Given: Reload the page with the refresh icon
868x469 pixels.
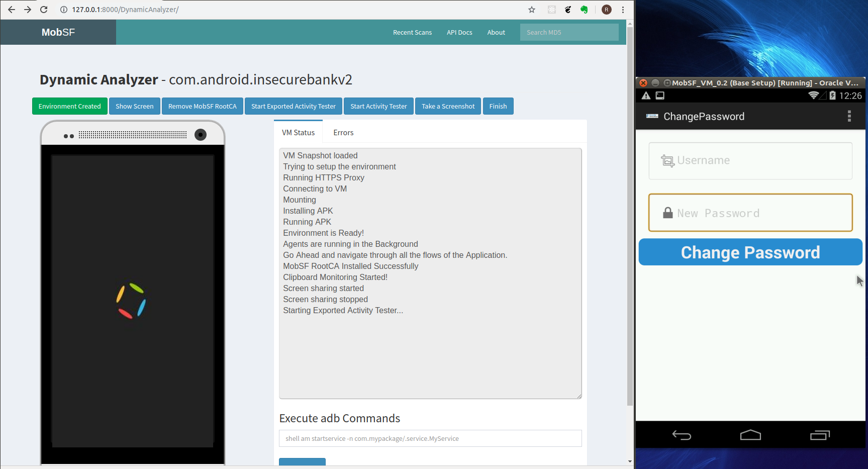Looking at the screenshot, I should click(44, 10).
